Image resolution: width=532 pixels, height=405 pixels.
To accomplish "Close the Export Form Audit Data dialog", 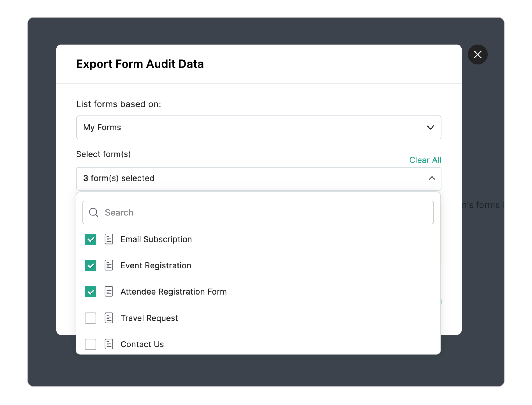I will coord(478,54).
